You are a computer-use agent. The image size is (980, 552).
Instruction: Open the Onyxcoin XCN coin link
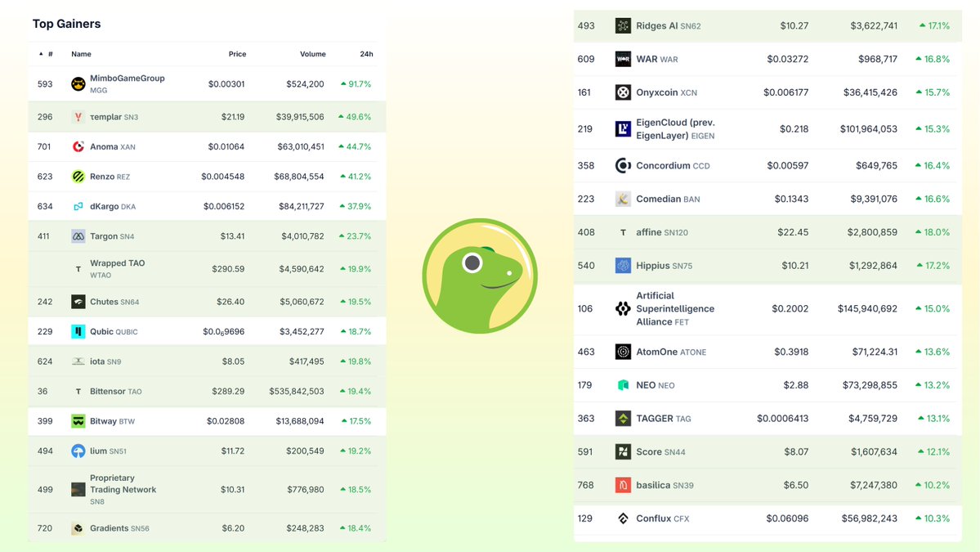pos(666,92)
